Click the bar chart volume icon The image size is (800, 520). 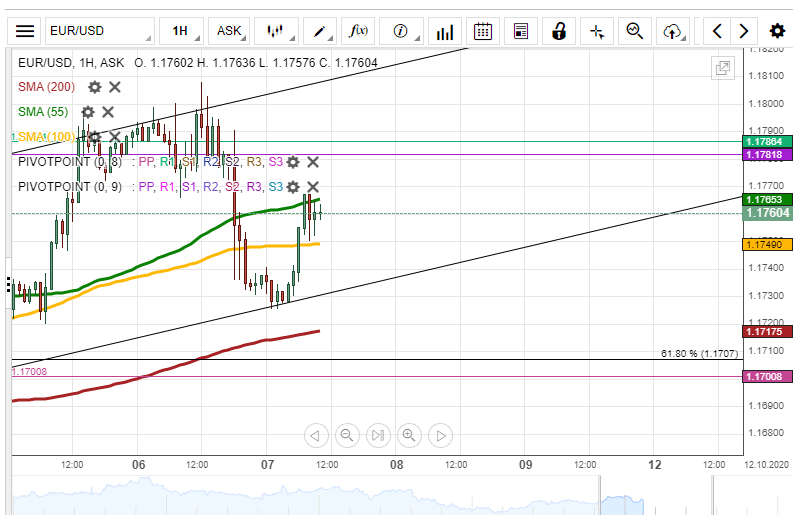point(444,31)
